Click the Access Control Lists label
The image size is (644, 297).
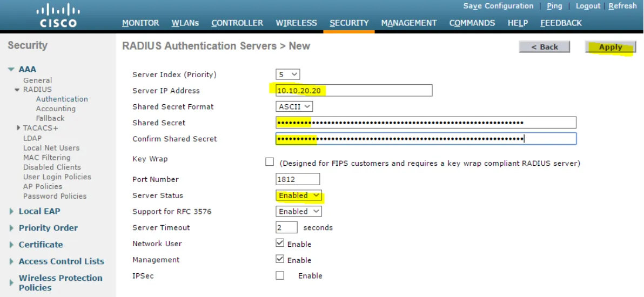(61, 262)
